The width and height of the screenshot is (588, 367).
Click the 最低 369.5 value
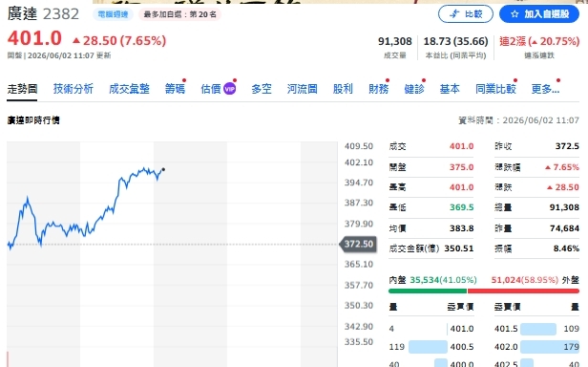click(462, 207)
